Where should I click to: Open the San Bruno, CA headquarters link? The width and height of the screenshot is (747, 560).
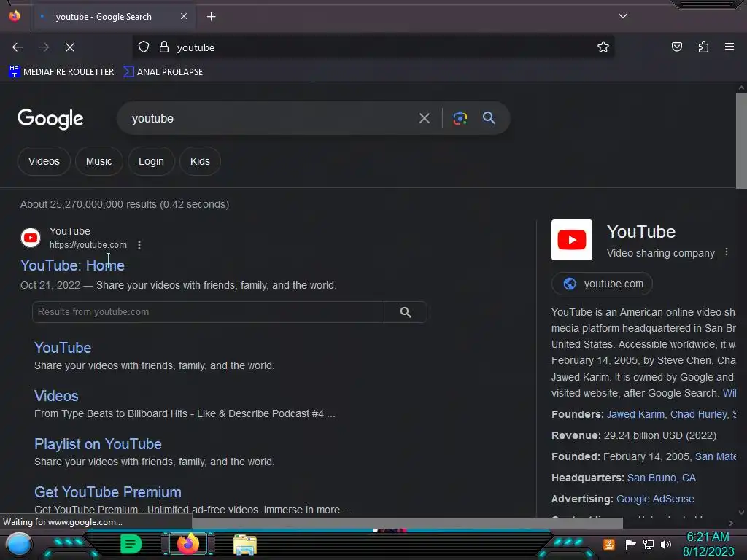coord(661,478)
